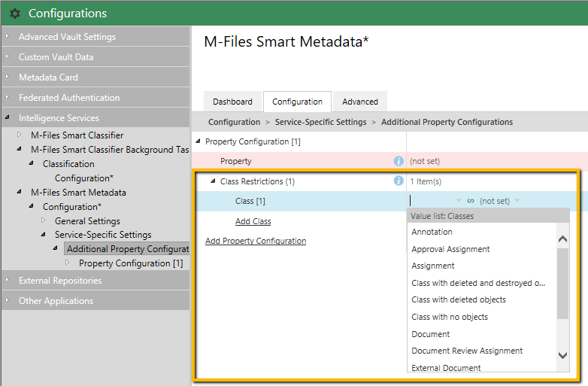This screenshot has height=386, width=588.
Task: Expand Property Configuration [1] tree node
Action: coord(67,263)
